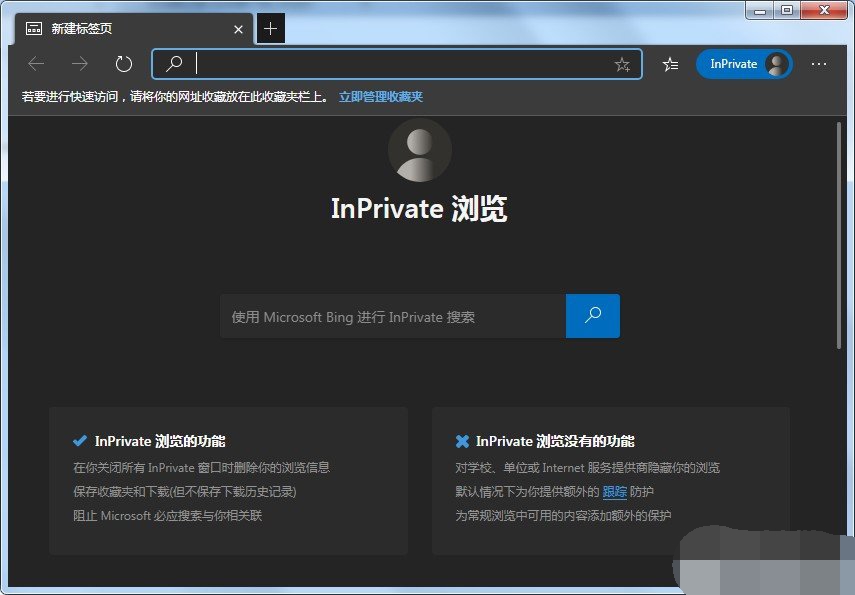Open a new tab with plus button

coord(271,29)
